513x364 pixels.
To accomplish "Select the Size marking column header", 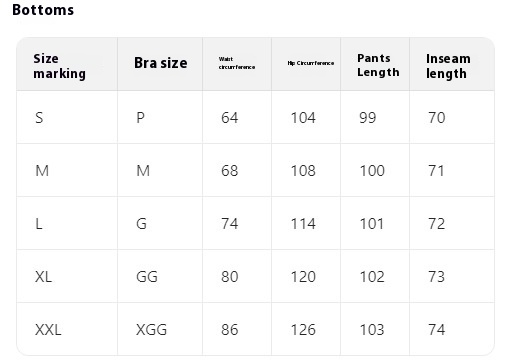I will click(x=59, y=66).
